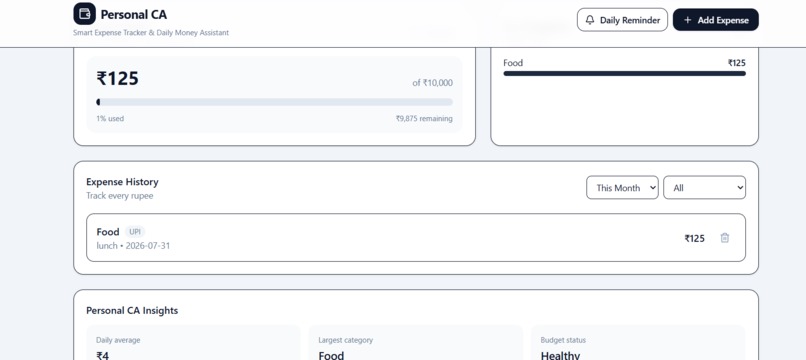The image size is (806, 360).
Task: Click the Food category spending bar
Action: click(625, 74)
